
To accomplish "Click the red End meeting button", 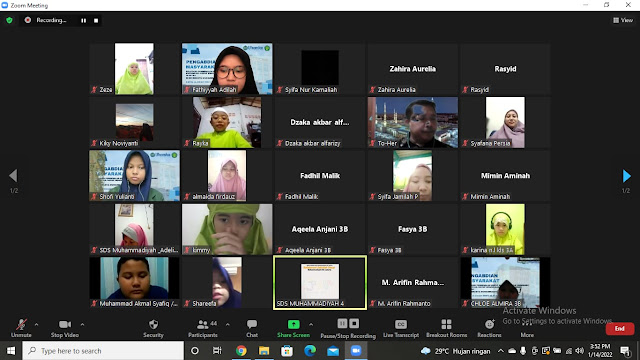I will [x=620, y=329].
